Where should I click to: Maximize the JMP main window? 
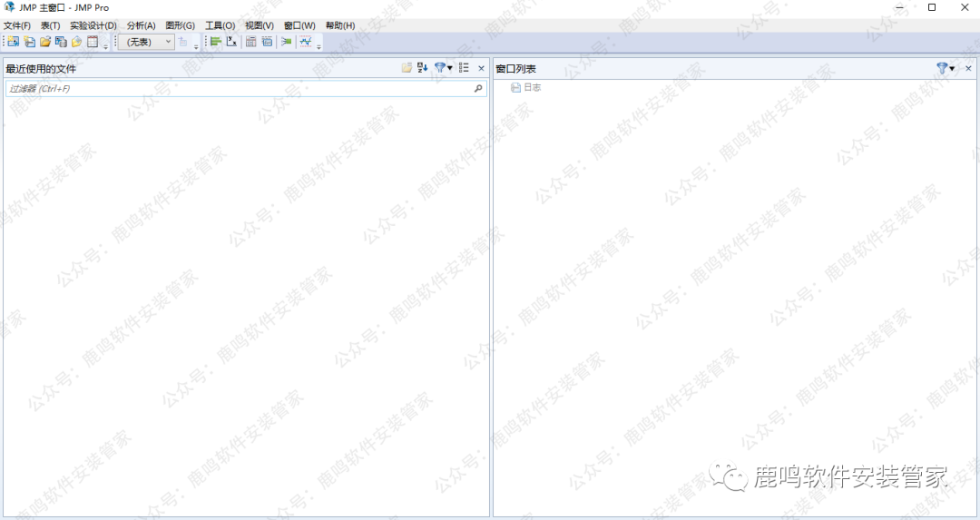(x=932, y=7)
